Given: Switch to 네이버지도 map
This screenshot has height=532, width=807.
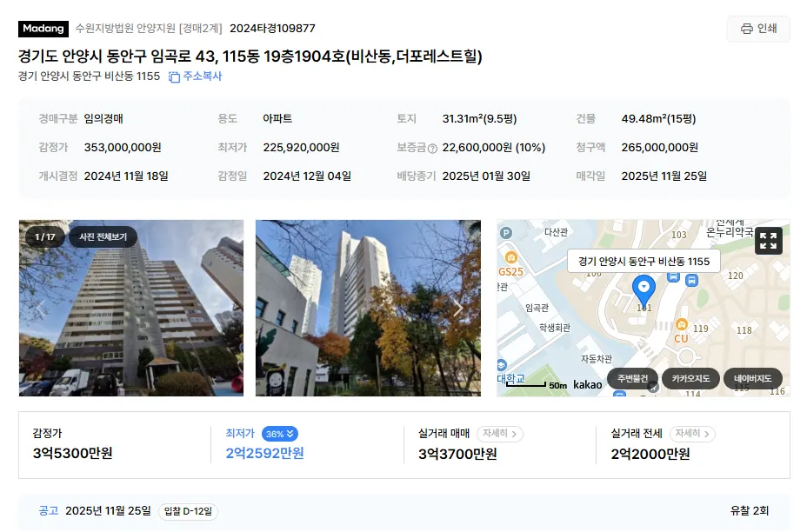Looking at the screenshot, I should (753, 379).
